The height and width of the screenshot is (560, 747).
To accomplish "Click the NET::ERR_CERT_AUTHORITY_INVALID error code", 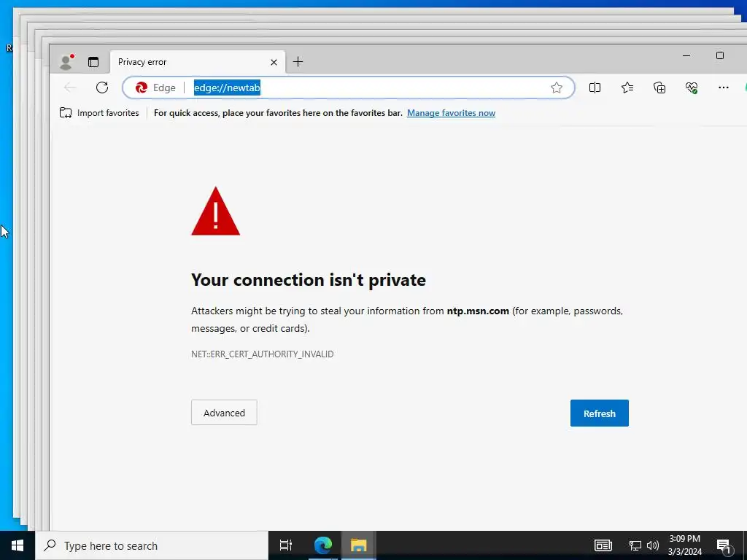I will coord(263,354).
